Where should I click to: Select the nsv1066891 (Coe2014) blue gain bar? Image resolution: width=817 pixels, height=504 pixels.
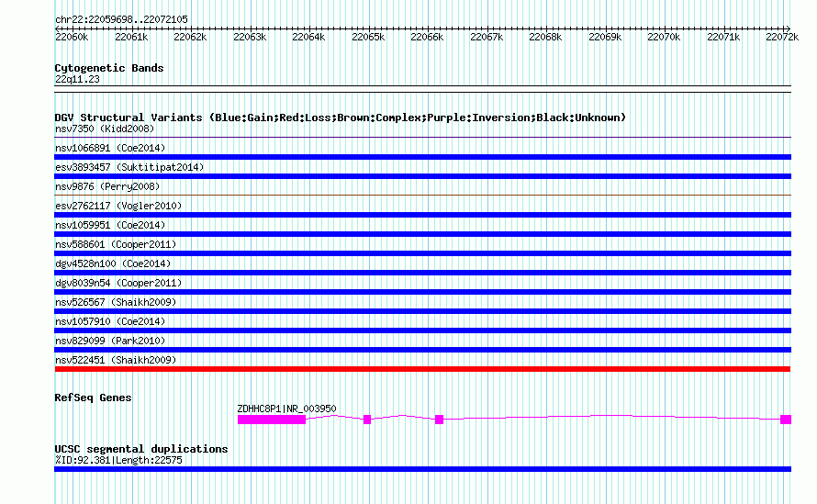pyautogui.click(x=422, y=157)
